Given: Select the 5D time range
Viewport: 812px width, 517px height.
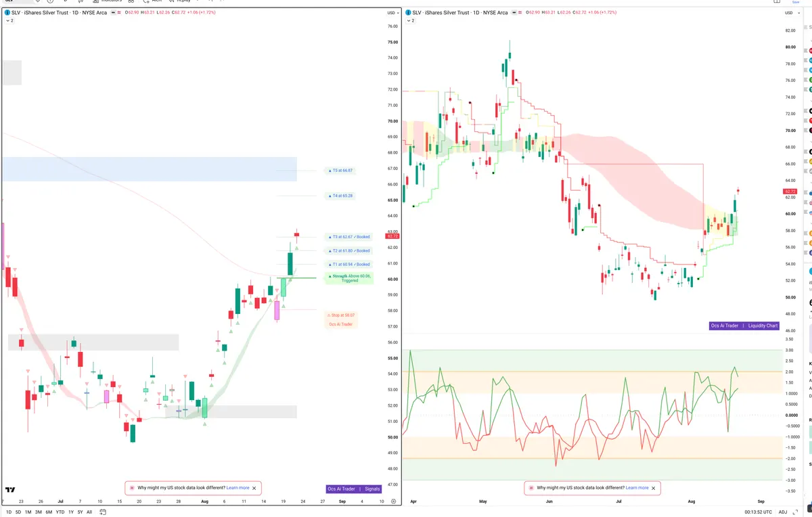Looking at the screenshot, I should [x=18, y=512].
